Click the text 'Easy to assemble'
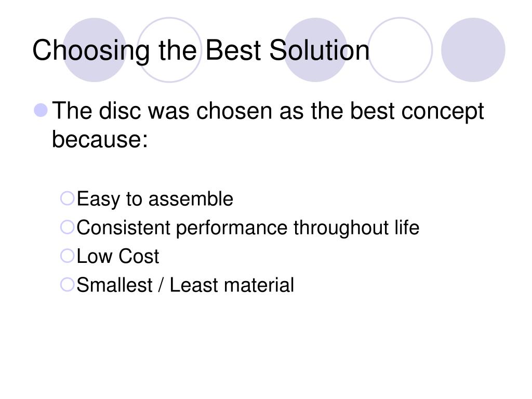The image size is (532, 399). coord(155,199)
